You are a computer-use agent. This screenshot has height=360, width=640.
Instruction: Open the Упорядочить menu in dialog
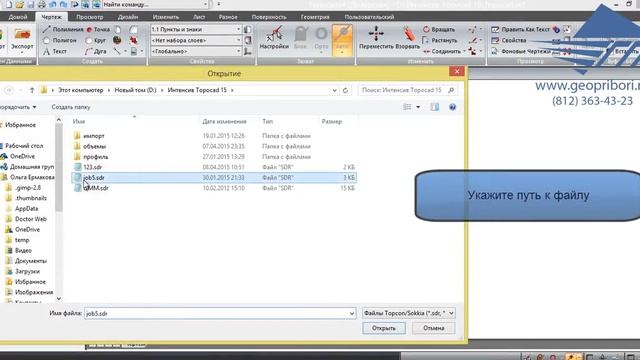coord(17,107)
